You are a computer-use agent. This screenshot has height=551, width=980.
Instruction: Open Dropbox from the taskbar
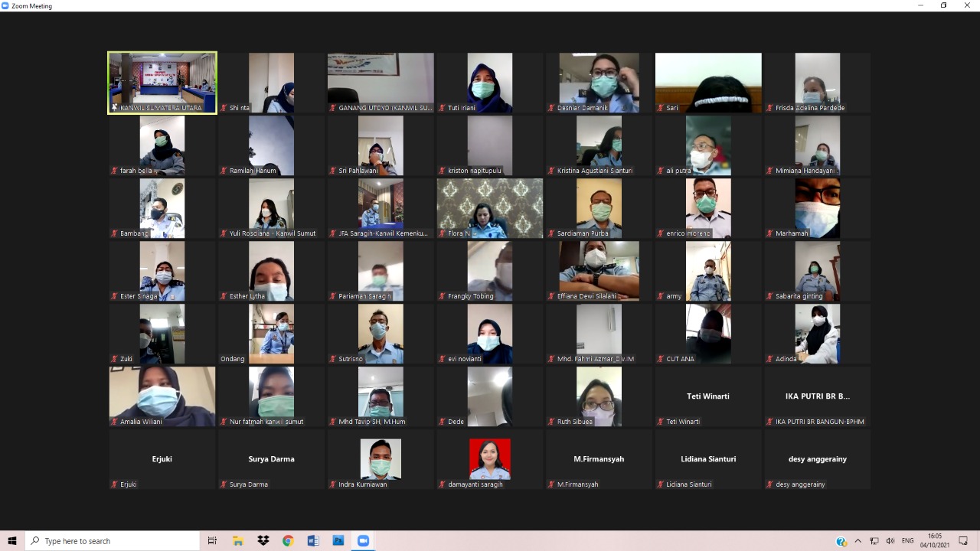(x=263, y=541)
